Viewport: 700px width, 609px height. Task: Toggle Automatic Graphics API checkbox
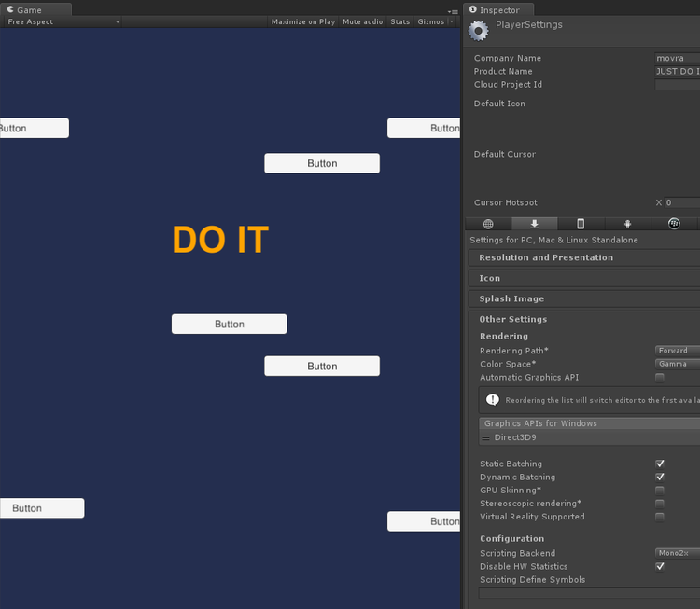click(x=659, y=378)
